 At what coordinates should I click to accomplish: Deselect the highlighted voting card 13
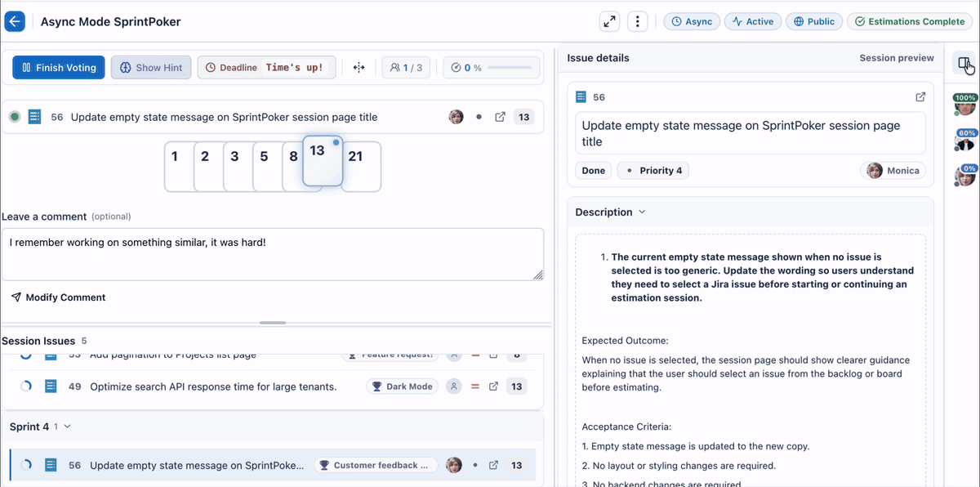click(x=323, y=160)
